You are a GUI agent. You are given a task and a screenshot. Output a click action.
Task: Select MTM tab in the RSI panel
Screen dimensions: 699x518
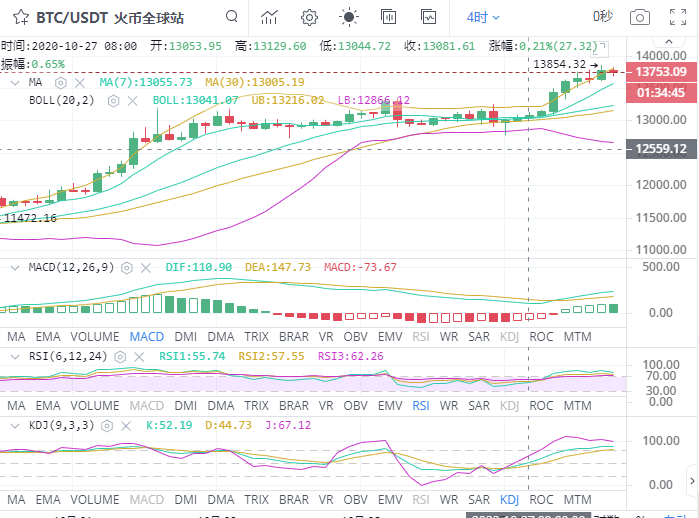coord(577,406)
